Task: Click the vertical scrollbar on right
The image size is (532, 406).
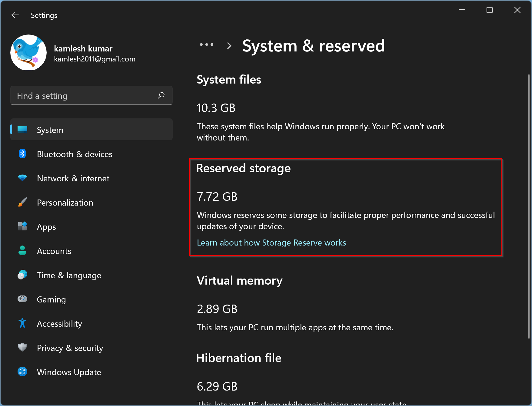Action: 529,206
